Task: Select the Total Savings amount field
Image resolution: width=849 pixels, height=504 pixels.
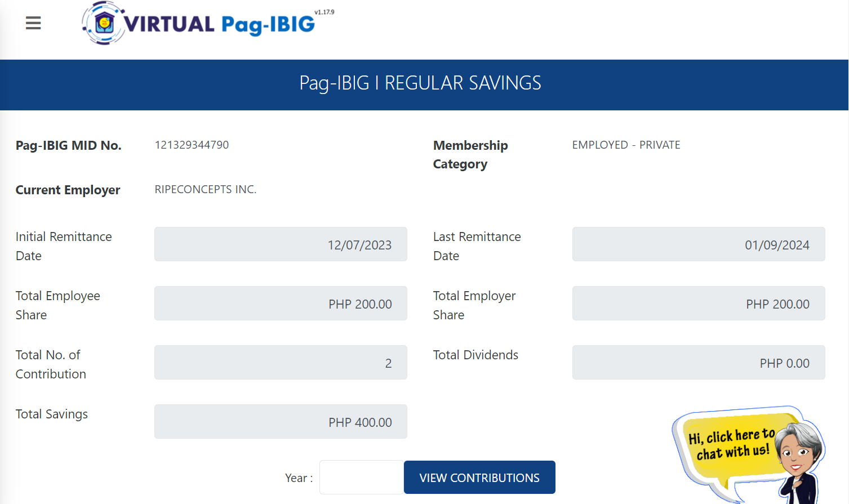Action: click(x=281, y=422)
